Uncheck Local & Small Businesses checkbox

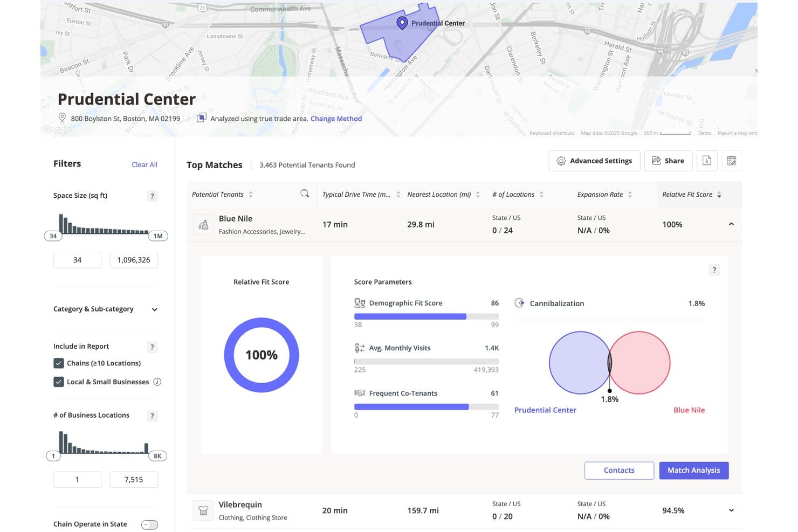tap(59, 382)
